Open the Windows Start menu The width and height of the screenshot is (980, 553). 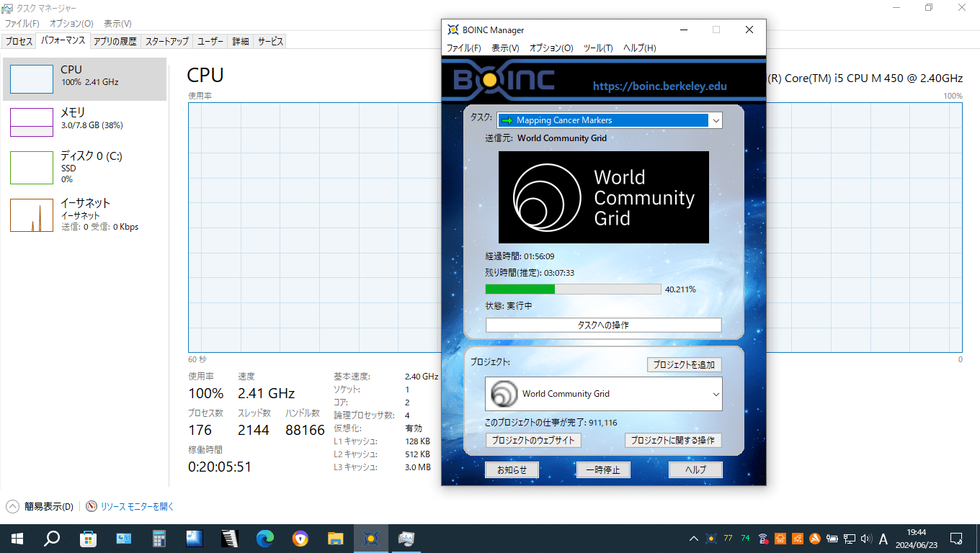(x=17, y=538)
